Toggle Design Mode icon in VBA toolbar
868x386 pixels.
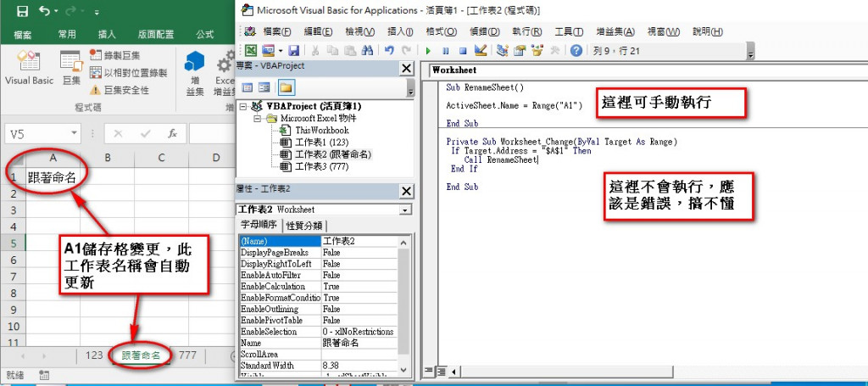tap(480, 50)
